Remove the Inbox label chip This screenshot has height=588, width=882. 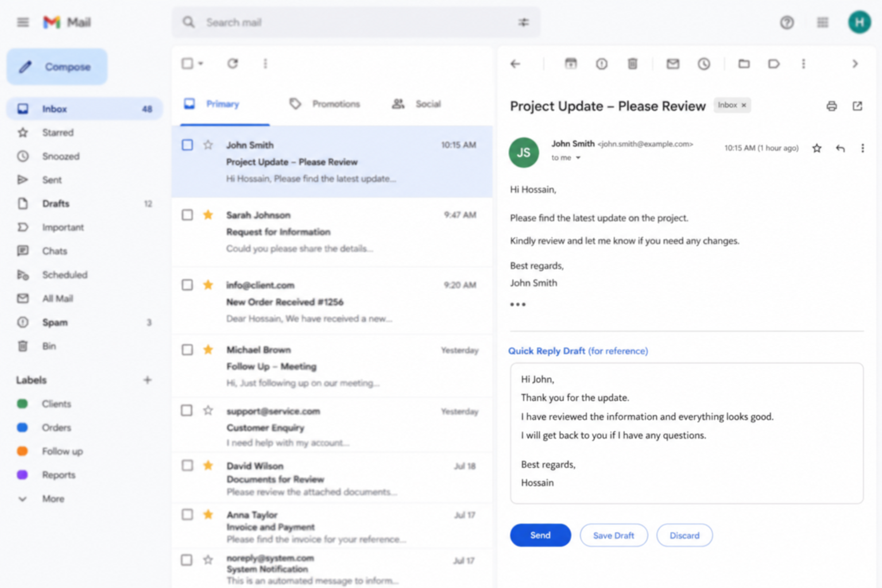point(744,105)
